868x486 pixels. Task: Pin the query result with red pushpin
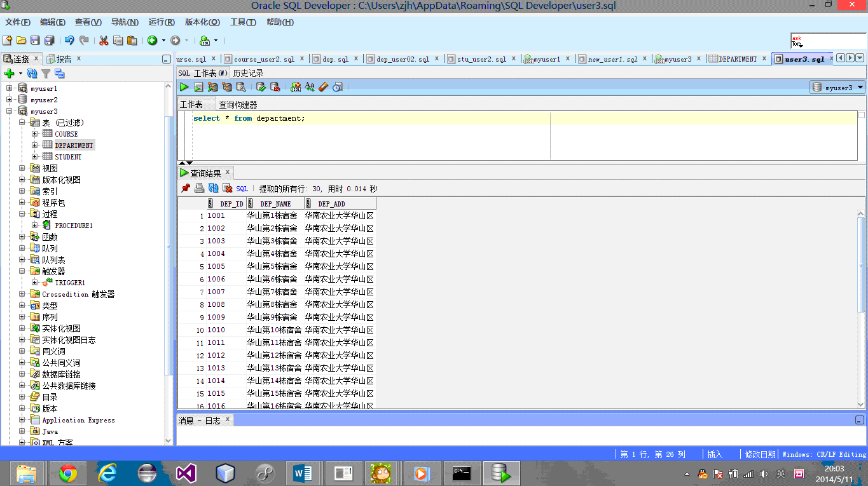coord(185,189)
